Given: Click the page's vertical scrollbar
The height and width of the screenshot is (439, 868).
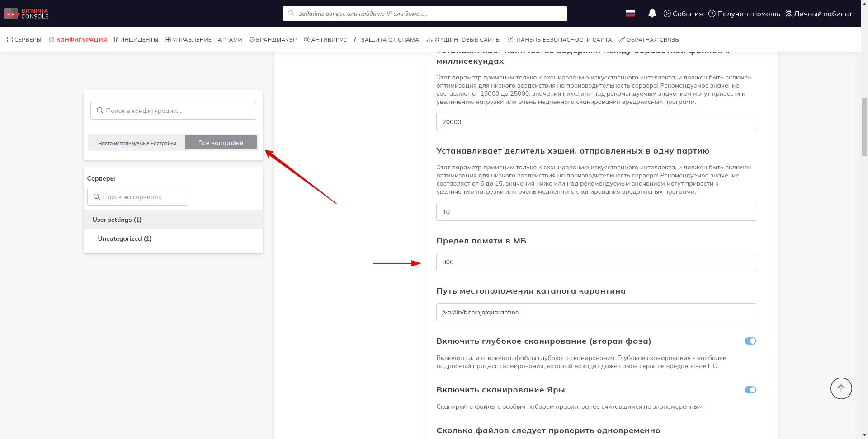Looking at the screenshot, I should click(864, 126).
